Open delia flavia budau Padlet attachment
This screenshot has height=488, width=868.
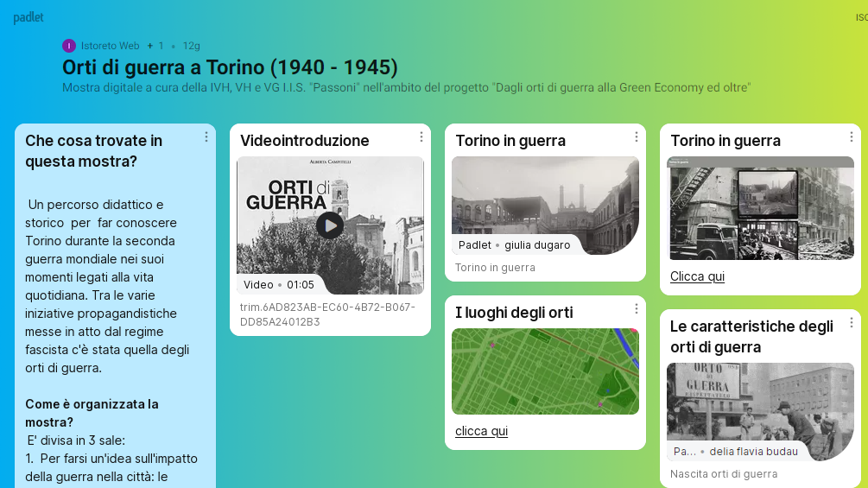point(760,412)
